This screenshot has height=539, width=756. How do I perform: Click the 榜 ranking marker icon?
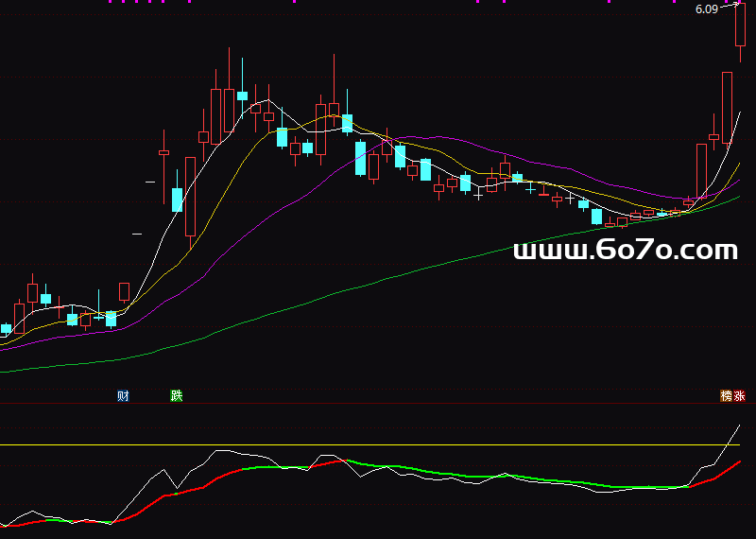pos(727,396)
